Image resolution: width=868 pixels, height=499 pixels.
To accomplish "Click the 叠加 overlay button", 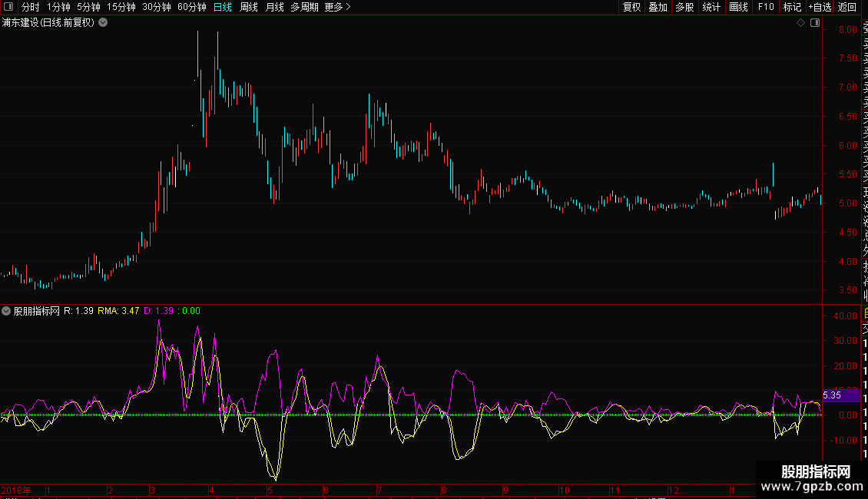I will 658,7.
